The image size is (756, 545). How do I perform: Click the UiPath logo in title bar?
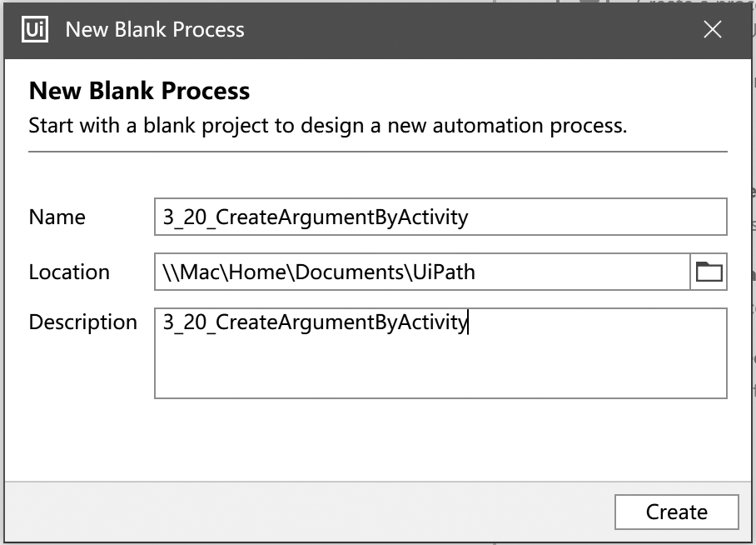pyautogui.click(x=35, y=30)
